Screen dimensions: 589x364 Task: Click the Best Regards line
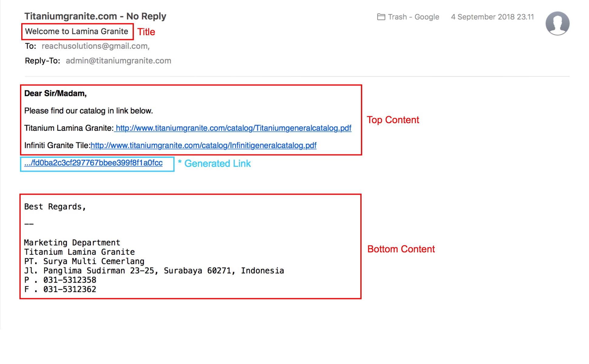pos(55,207)
